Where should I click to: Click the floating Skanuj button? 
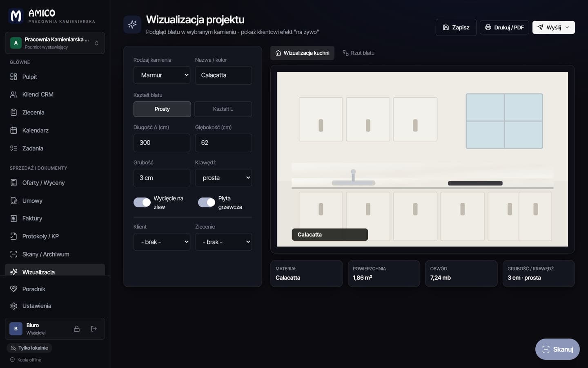(557, 349)
